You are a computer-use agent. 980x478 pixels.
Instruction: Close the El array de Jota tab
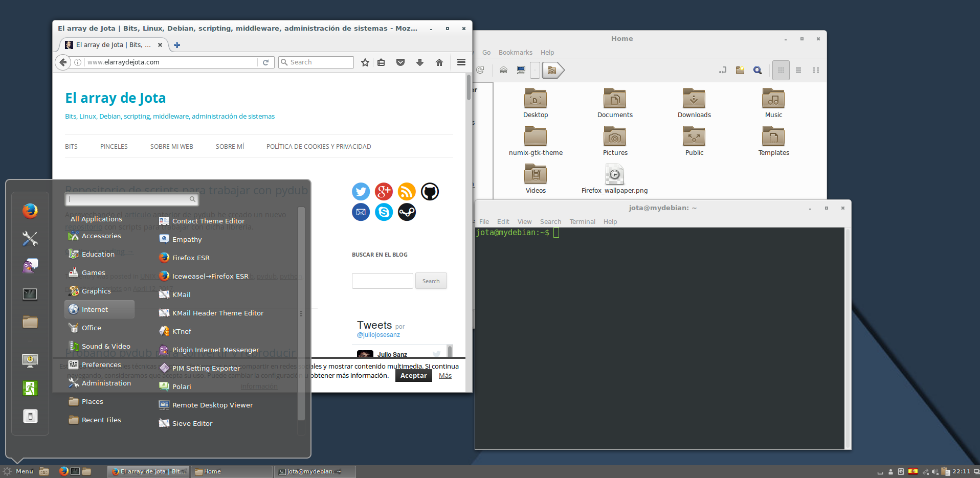point(160,45)
